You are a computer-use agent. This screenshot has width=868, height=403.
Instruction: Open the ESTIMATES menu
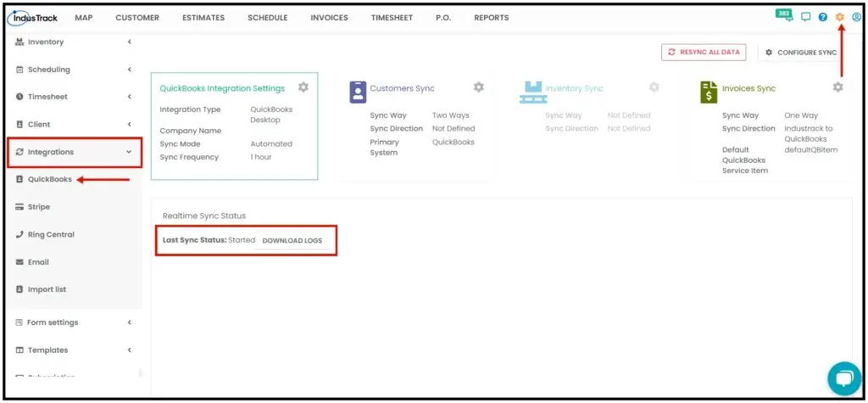[x=203, y=18]
